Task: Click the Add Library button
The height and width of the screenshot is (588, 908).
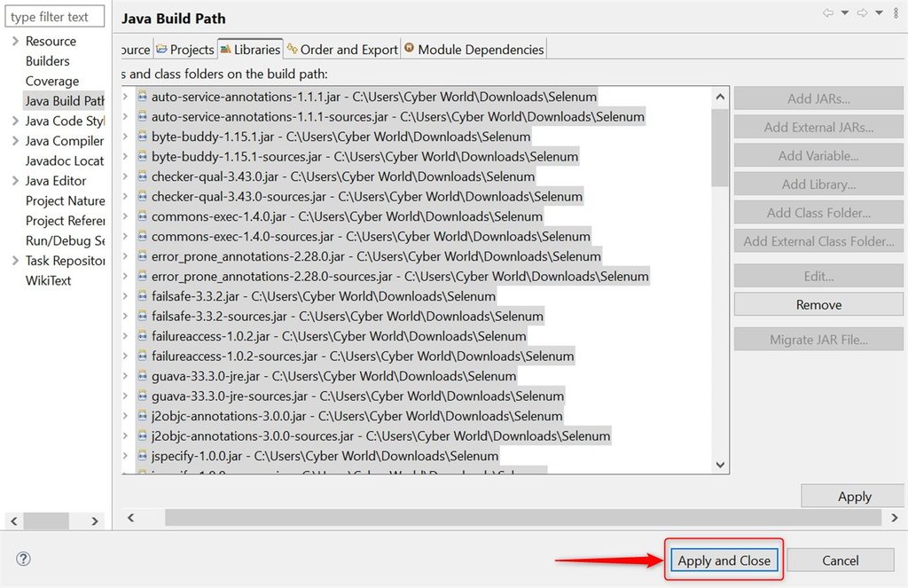Action: (x=818, y=184)
